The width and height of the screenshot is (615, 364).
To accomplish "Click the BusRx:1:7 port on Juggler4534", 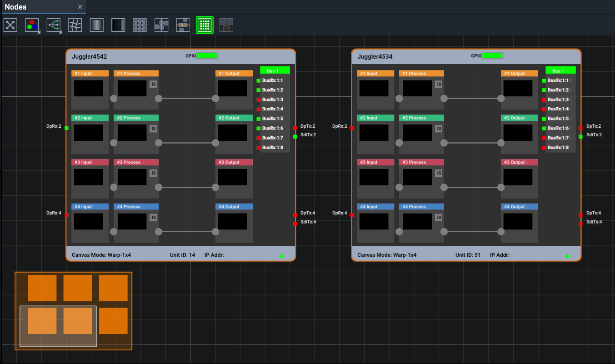I will [x=544, y=138].
